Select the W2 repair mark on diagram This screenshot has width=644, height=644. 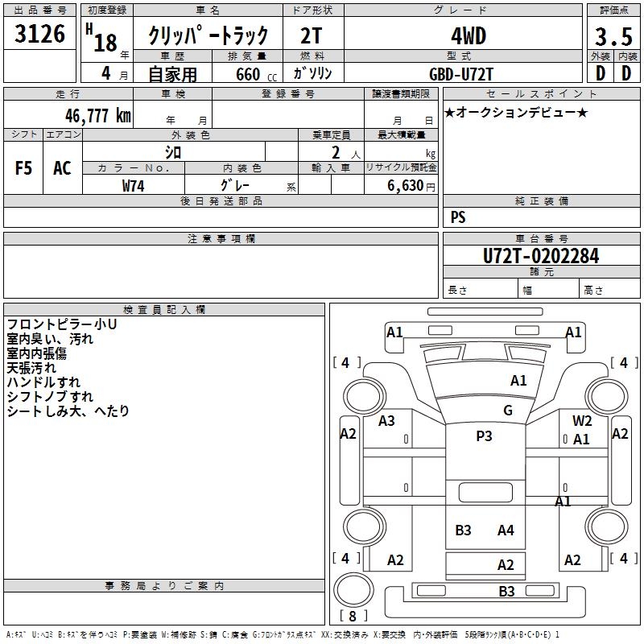[582, 420]
